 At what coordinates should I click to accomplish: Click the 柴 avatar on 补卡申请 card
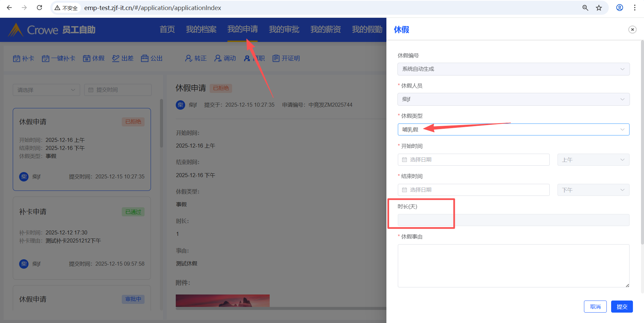pyautogui.click(x=24, y=264)
